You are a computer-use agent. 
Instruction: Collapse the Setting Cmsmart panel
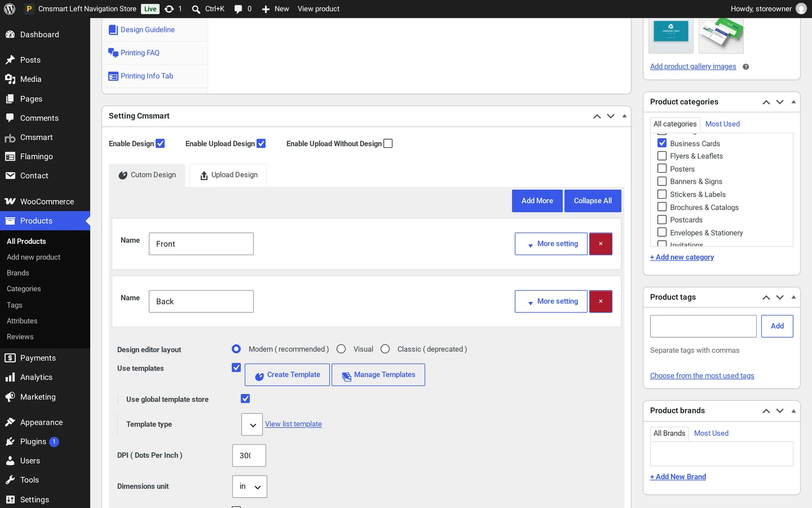click(x=625, y=116)
